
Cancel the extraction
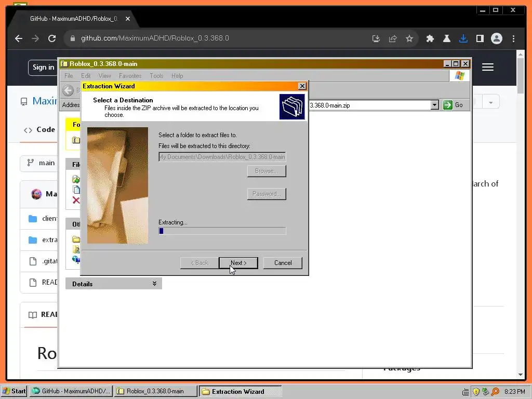(283, 263)
